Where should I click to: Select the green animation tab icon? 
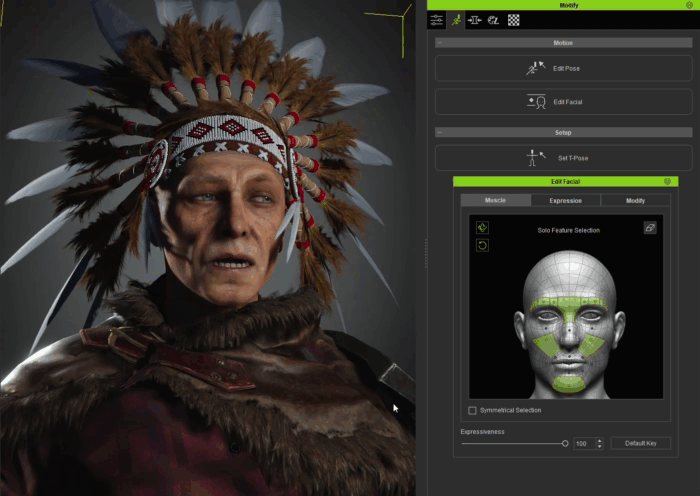(456, 20)
